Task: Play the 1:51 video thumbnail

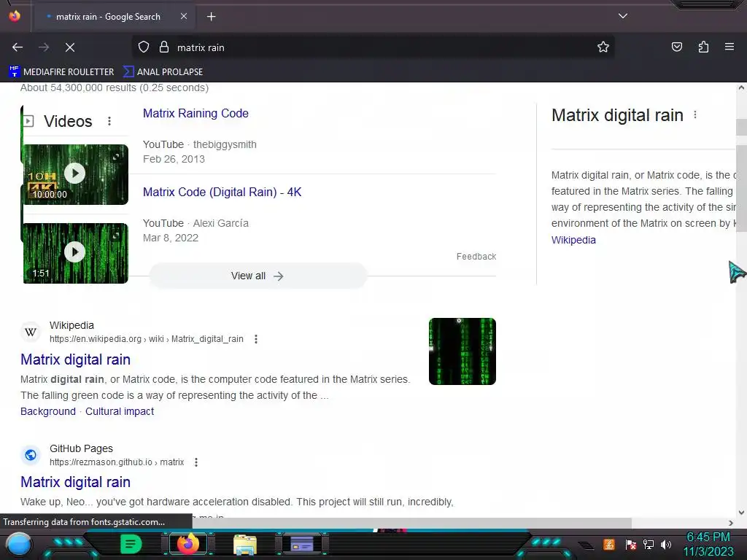Action: click(x=75, y=253)
